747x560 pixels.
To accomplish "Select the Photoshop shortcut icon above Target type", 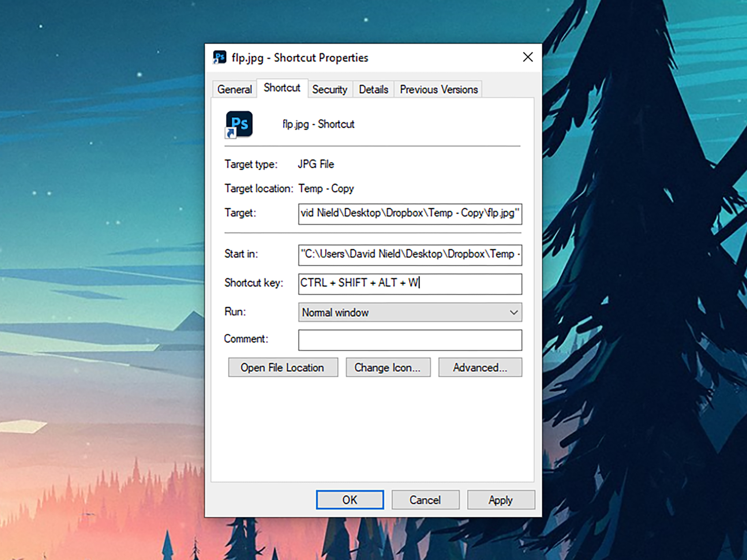I will pyautogui.click(x=239, y=124).
